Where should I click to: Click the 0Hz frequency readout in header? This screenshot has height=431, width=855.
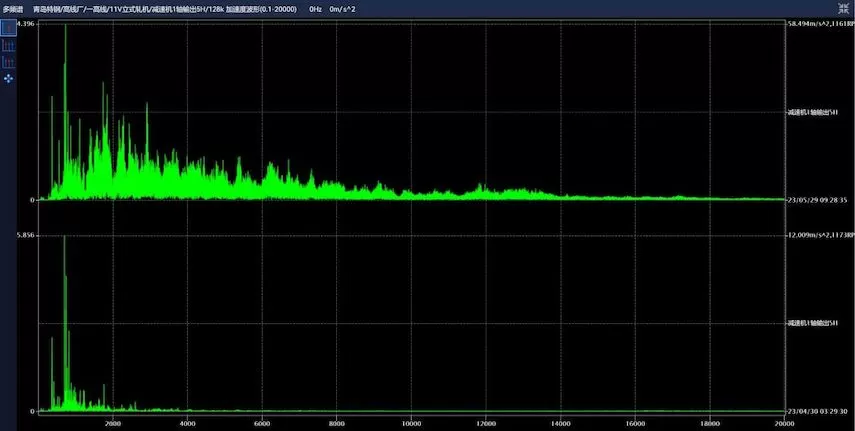[316, 8]
